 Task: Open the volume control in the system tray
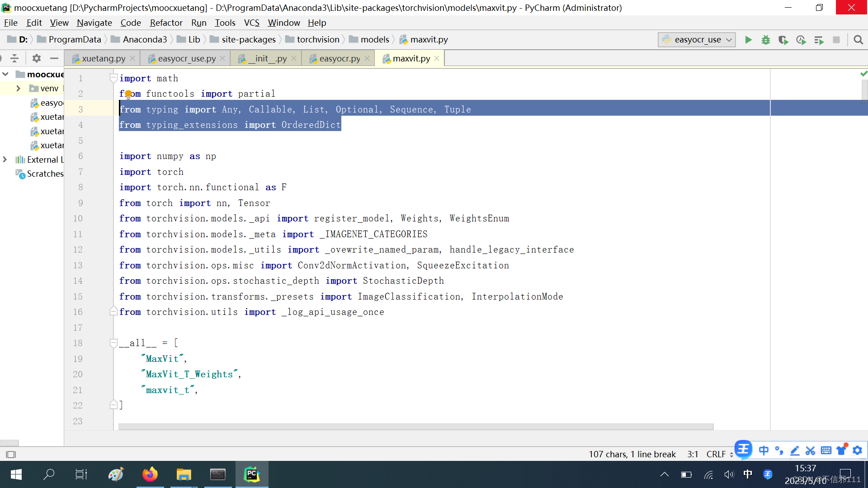pyautogui.click(x=729, y=474)
